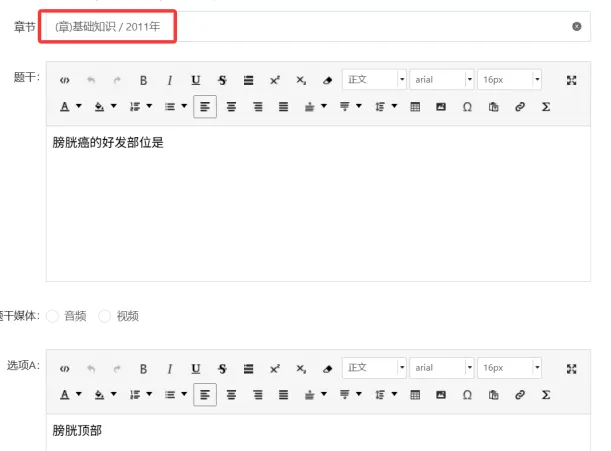Center align text in 选项A editor

point(231,394)
